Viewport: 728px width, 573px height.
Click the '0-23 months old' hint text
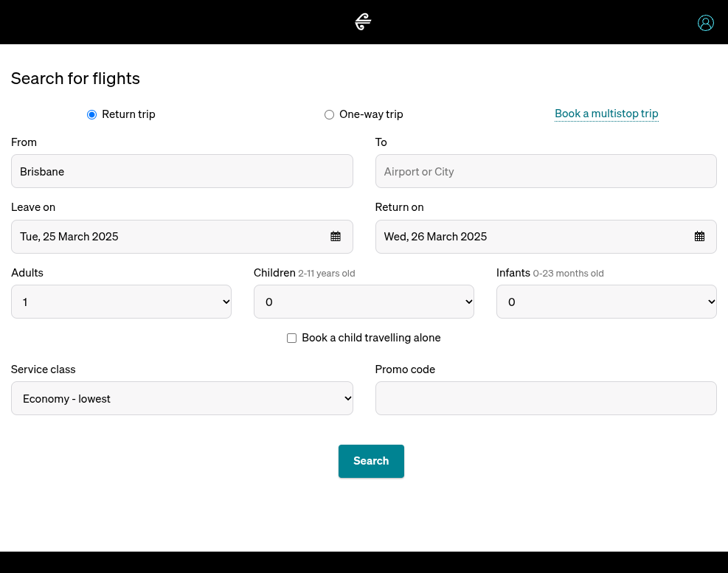pos(568,274)
